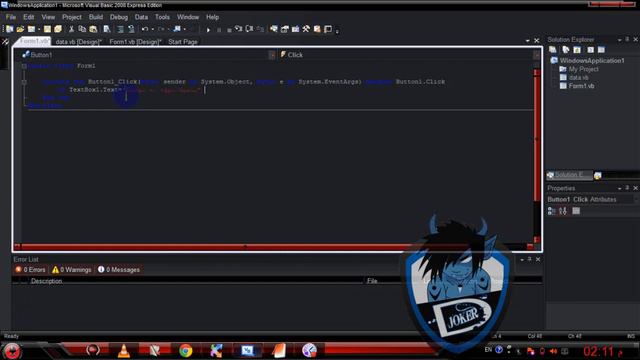Switch to the data.vb [Design] tab

pos(78,42)
